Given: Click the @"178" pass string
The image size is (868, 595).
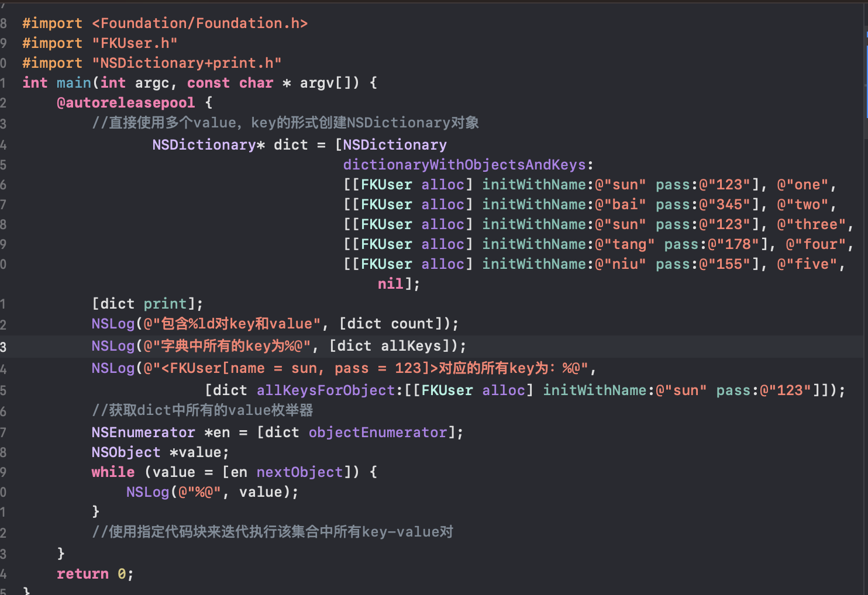Looking at the screenshot, I should click(x=733, y=244).
